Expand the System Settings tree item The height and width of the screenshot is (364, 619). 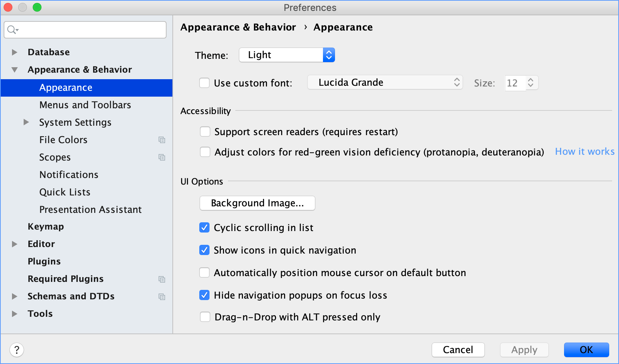[x=25, y=122]
